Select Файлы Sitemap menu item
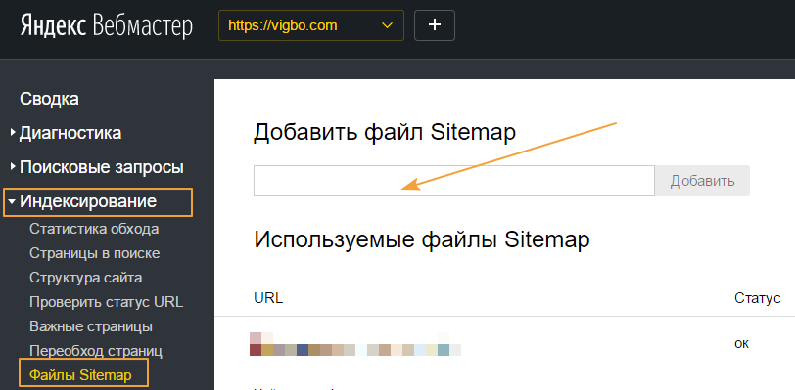The height and width of the screenshot is (390, 795). [x=81, y=375]
